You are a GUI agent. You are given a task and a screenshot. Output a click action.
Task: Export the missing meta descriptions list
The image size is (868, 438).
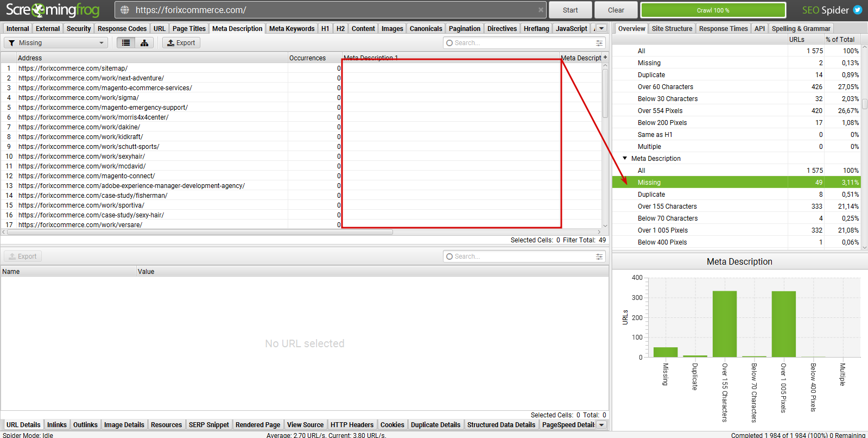pyautogui.click(x=181, y=43)
